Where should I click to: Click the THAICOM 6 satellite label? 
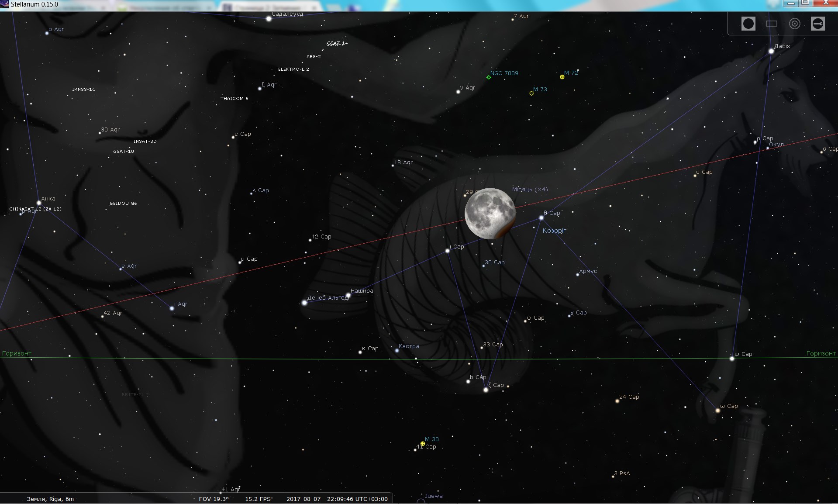point(234,99)
